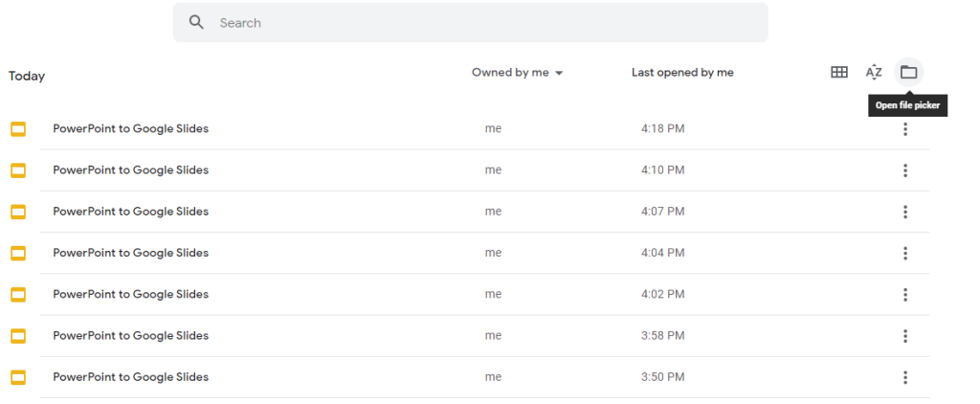The width and height of the screenshot is (980, 404).
Task: Click Slides icon of 4:07 PM file
Action: (x=18, y=212)
